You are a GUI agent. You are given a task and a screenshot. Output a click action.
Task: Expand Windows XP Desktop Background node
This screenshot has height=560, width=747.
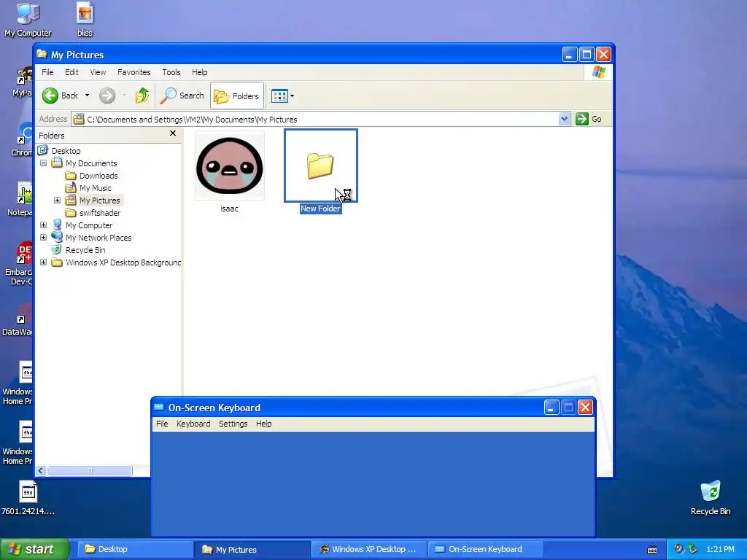(x=43, y=262)
